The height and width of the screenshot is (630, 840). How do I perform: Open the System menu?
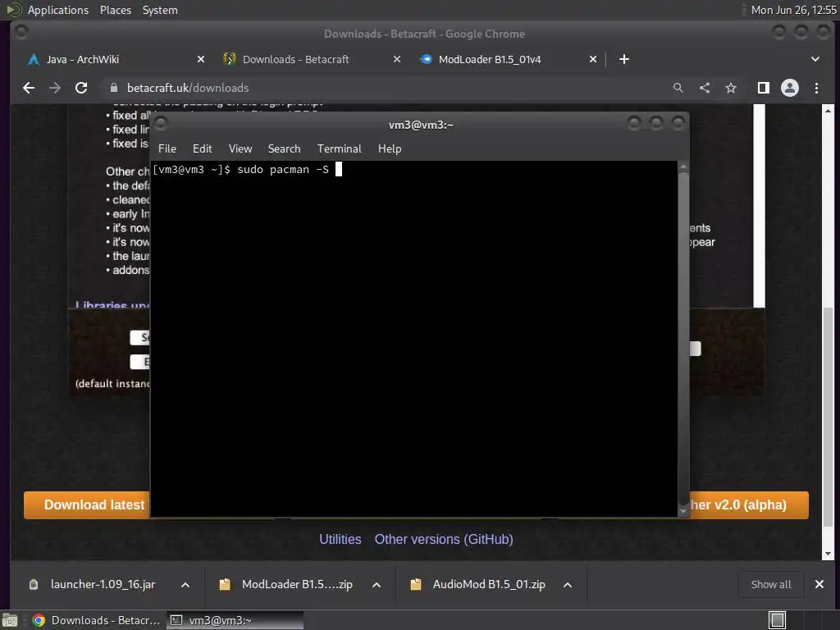point(160,10)
